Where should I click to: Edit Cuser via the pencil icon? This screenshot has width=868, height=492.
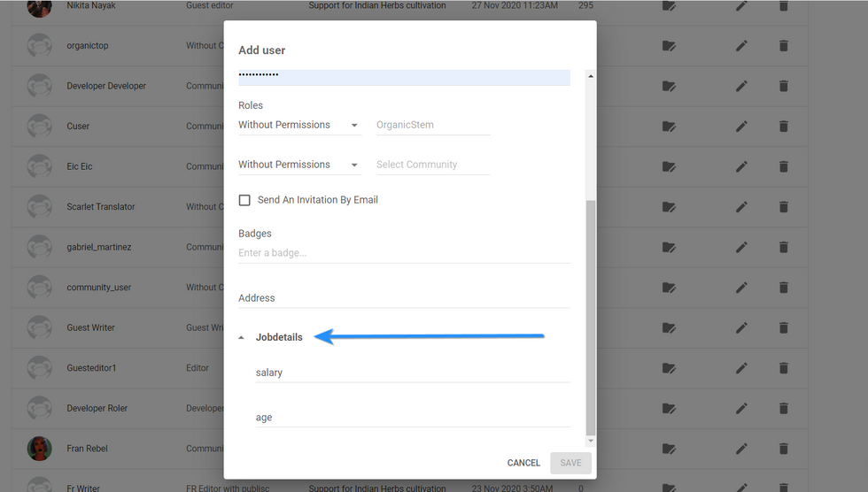tap(741, 127)
